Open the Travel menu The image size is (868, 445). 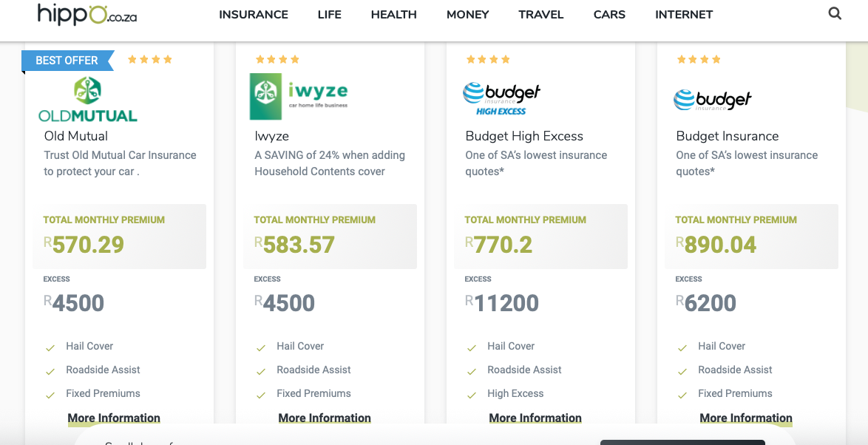(541, 15)
